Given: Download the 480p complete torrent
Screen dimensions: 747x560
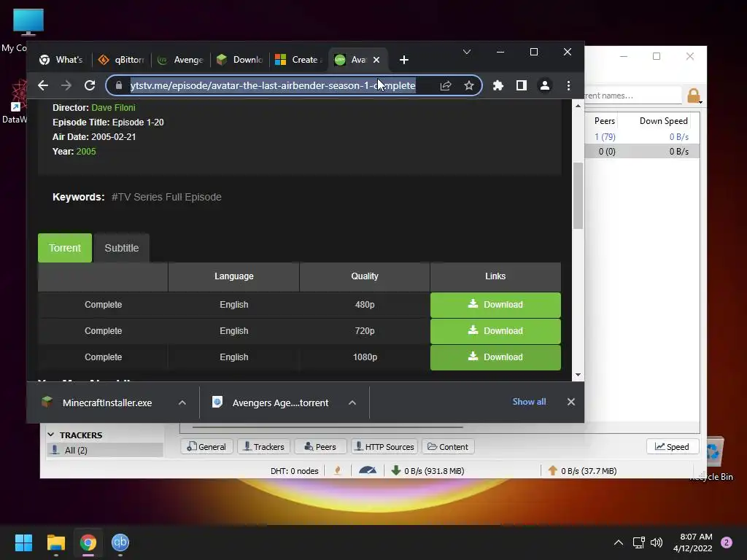Looking at the screenshot, I should 495,305.
